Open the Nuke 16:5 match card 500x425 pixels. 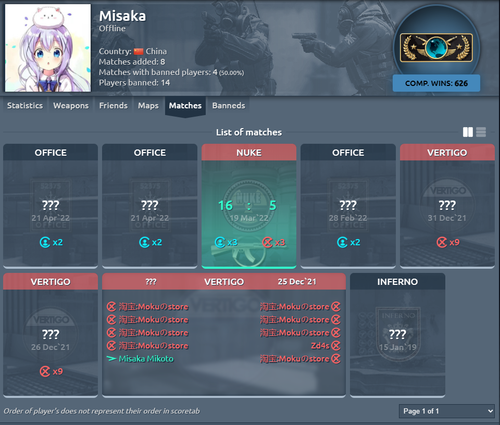click(x=249, y=206)
